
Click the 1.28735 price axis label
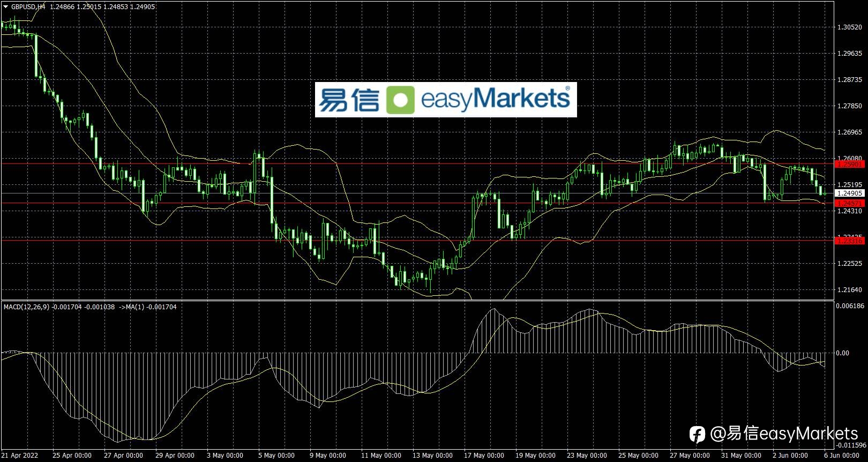point(850,80)
